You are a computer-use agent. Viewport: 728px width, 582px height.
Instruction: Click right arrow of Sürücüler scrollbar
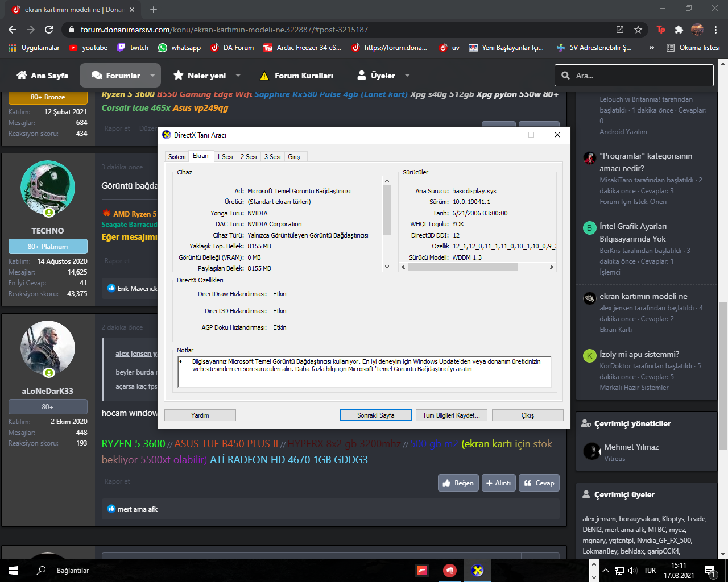(551, 267)
